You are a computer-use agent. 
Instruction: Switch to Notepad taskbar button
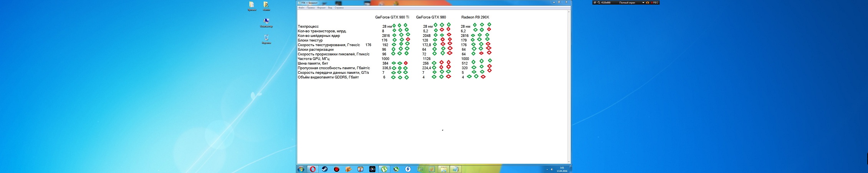456,169
